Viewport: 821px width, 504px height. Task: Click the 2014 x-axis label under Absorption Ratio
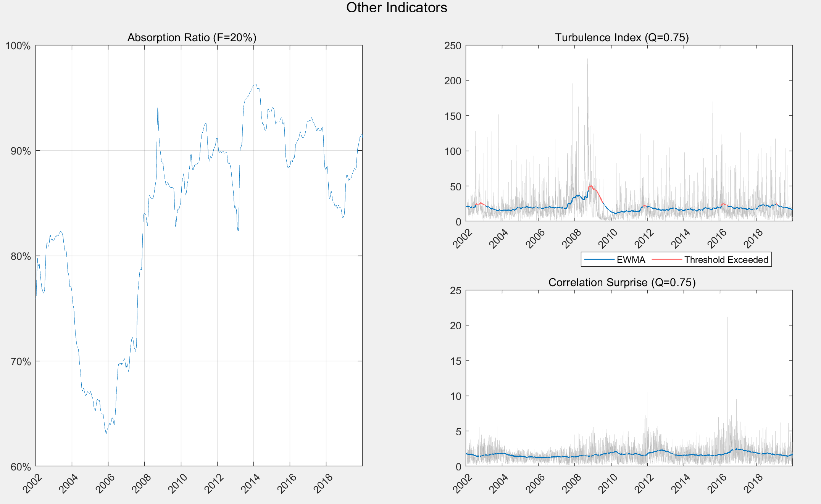click(x=250, y=483)
